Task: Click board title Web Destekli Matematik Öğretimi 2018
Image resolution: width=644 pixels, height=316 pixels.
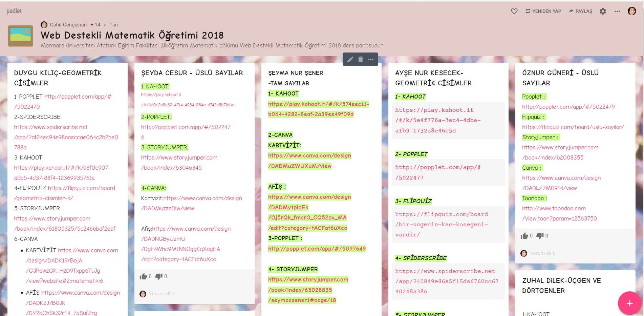Action: pos(132,35)
